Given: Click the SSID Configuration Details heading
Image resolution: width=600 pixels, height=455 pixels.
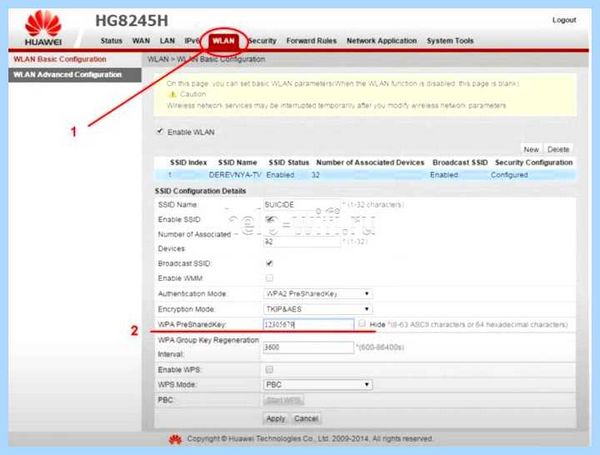Looking at the screenshot, I should (200, 191).
